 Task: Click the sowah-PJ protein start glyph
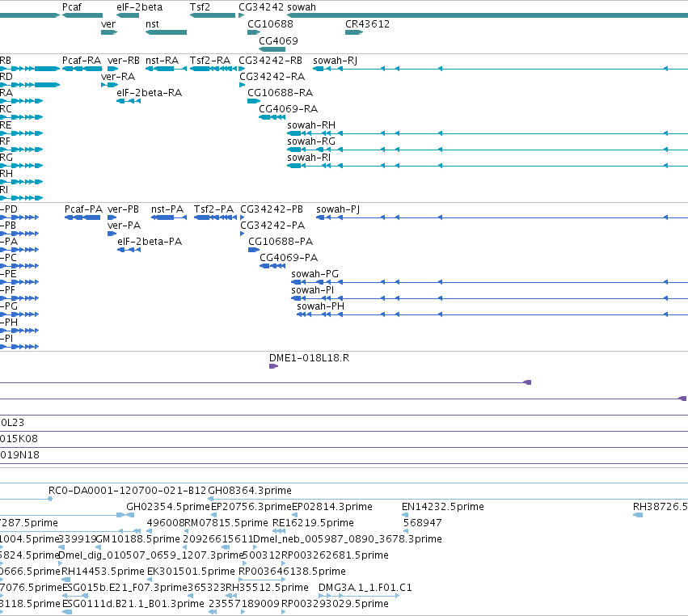pos(320,217)
